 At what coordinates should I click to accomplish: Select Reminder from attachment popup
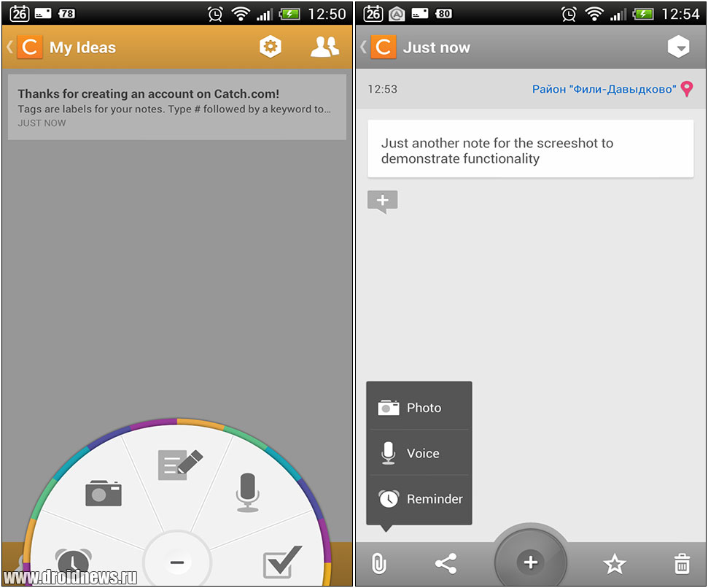[419, 498]
